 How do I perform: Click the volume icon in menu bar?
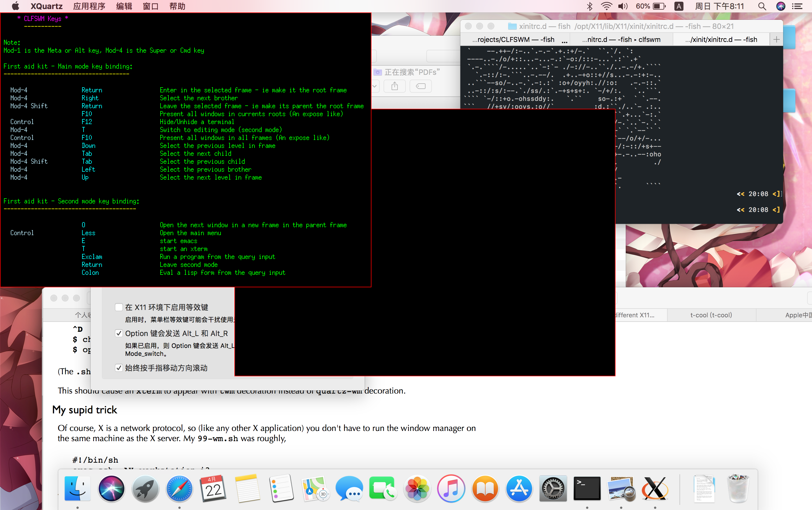(x=623, y=6)
